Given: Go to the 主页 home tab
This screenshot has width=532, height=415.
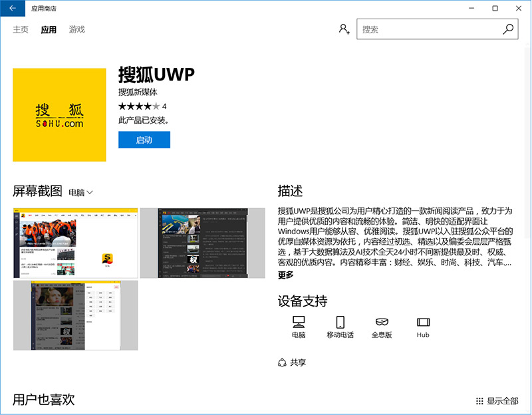Looking at the screenshot, I should click(21, 29).
